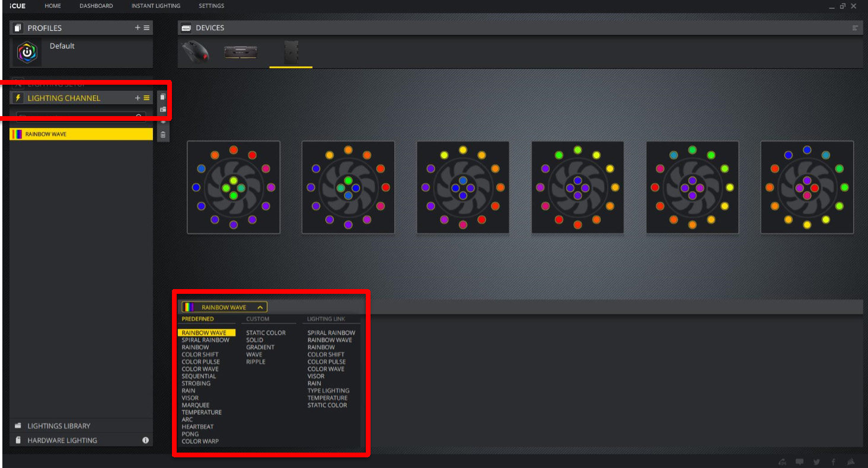Expand the Hardware Lighting section
868x468 pixels.
(81, 440)
